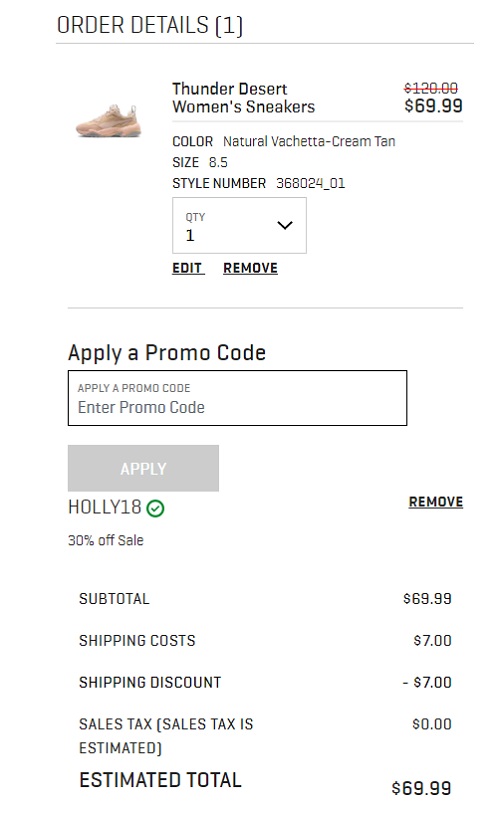The width and height of the screenshot is (500, 815).
Task: Click the EDIT link under quantity
Action: [x=188, y=268]
